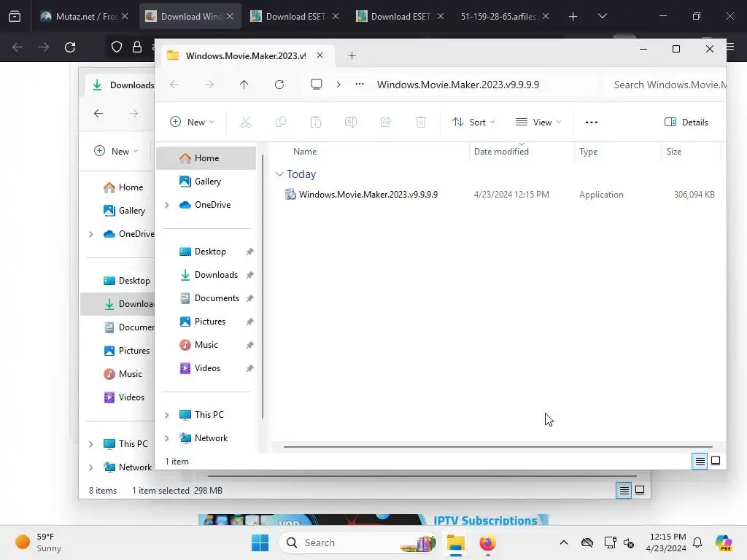Open File Explorer from the taskbar
This screenshot has width=747, height=560.
click(455, 542)
